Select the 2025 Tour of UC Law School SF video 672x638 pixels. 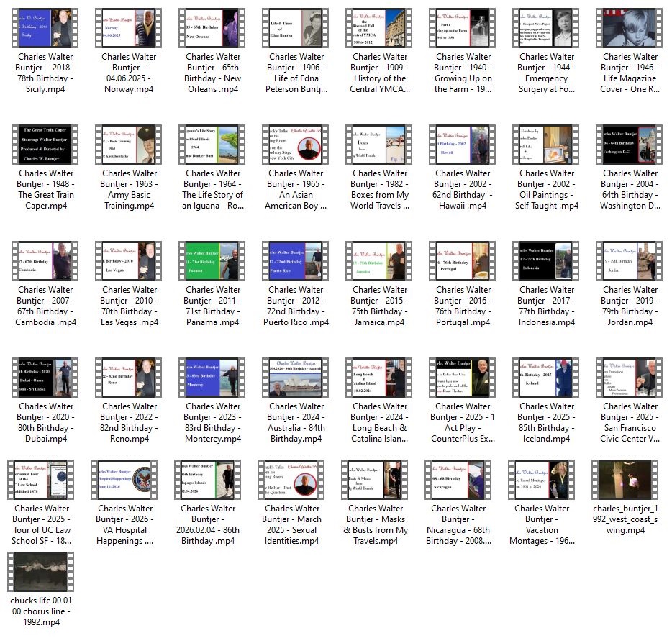click(41, 480)
